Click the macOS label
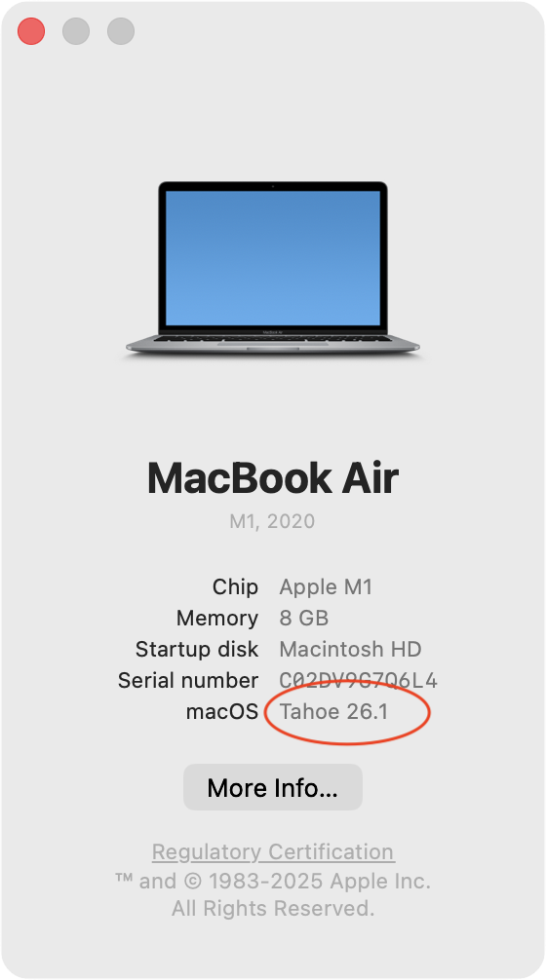The height and width of the screenshot is (980, 546). (222, 712)
